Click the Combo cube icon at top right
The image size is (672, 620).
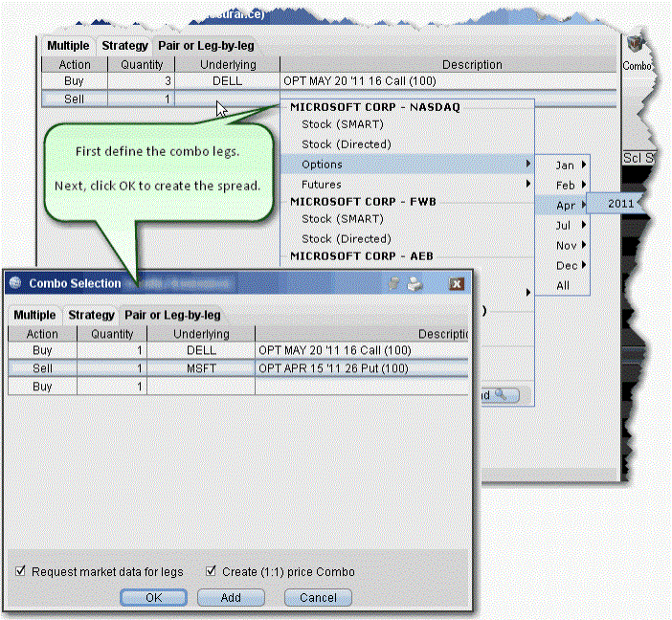(634, 47)
